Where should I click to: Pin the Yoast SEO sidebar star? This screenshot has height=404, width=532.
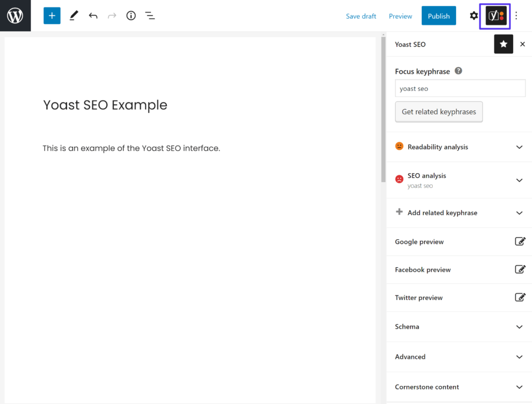click(x=503, y=44)
